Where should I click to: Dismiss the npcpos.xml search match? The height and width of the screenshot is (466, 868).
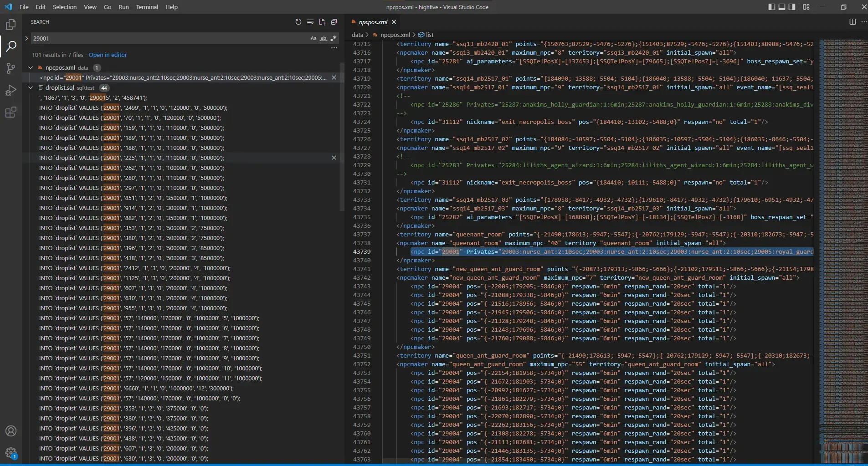334,77
